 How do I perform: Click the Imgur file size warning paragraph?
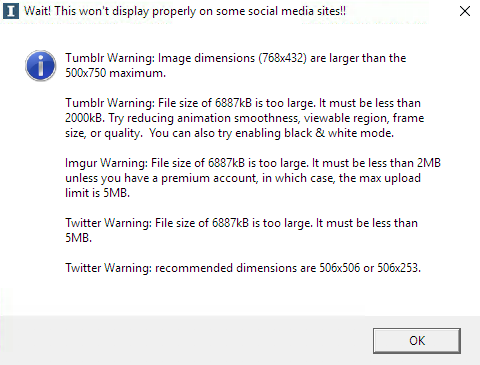coord(253,178)
